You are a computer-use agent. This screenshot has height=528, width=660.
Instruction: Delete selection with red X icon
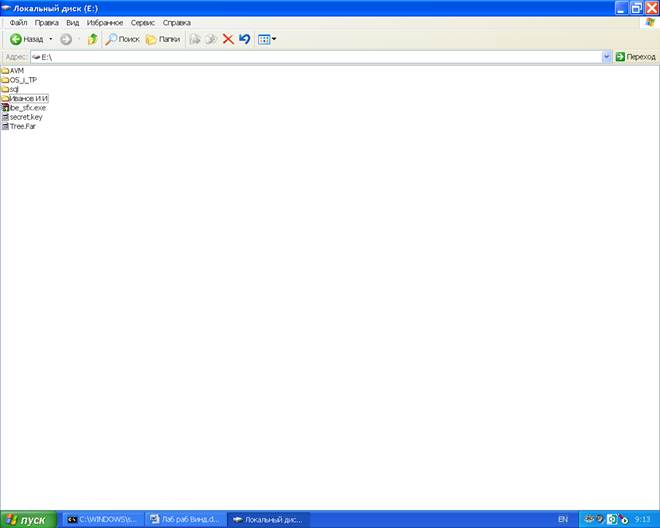coord(228,39)
